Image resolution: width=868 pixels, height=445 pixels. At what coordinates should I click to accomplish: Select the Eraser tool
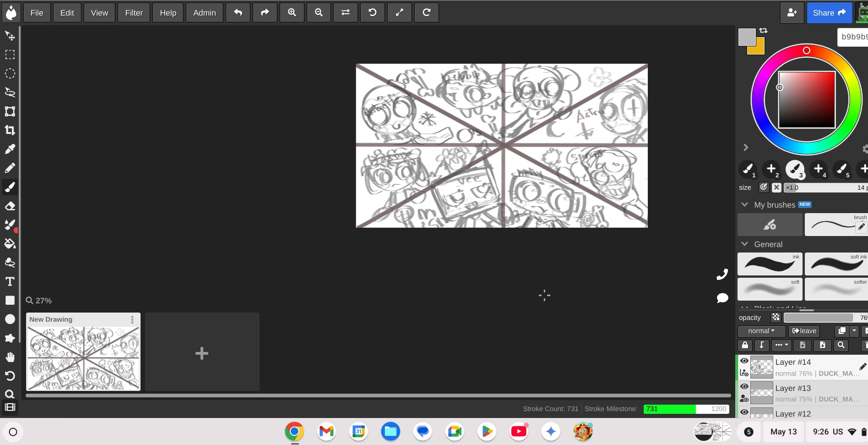(x=10, y=206)
